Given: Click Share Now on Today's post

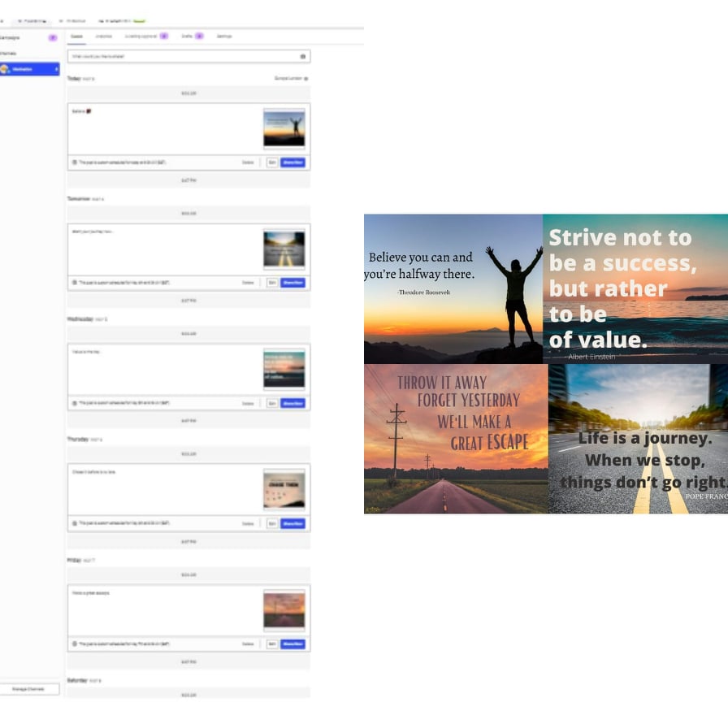Looking at the screenshot, I should pyautogui.click(x=293, y=162).
